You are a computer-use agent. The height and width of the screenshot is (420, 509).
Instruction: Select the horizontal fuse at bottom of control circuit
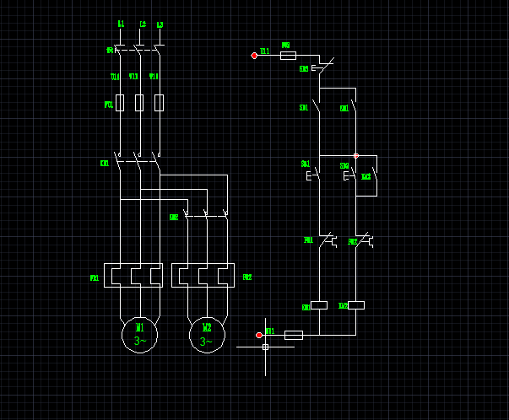click(x=294, y=335)
